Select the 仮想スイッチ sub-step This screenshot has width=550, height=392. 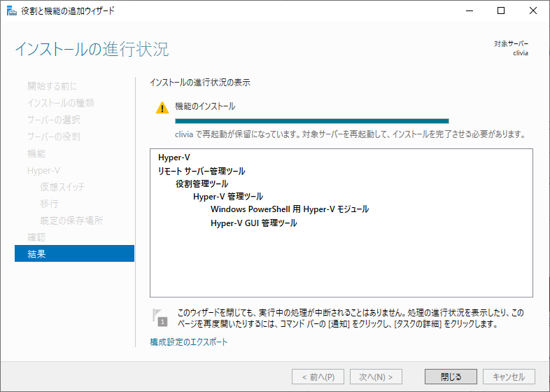click(x=62, y=187)
